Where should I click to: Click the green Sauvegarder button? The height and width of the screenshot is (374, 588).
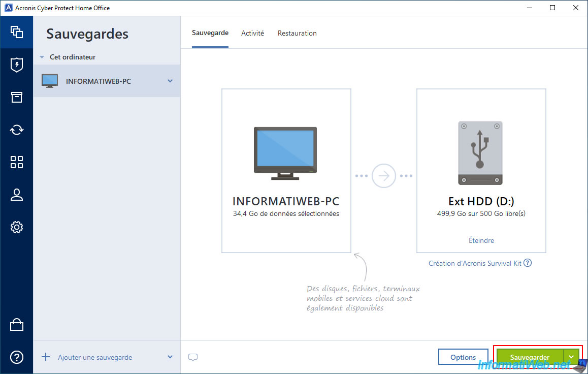pyautogui.click(x=530, y=357)
